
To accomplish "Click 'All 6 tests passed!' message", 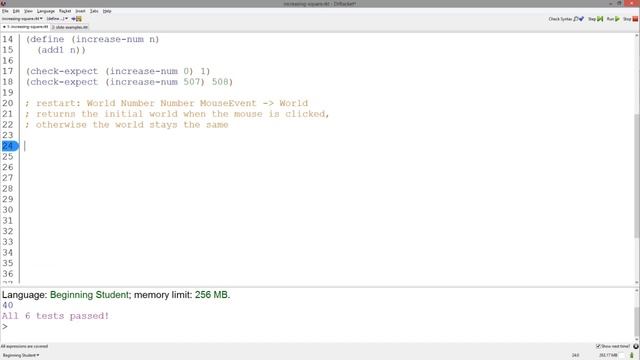I will pos(56,316).
